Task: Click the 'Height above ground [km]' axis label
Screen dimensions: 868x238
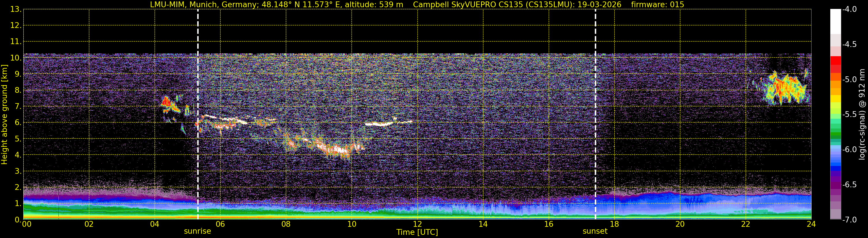Action: [4, 115]
